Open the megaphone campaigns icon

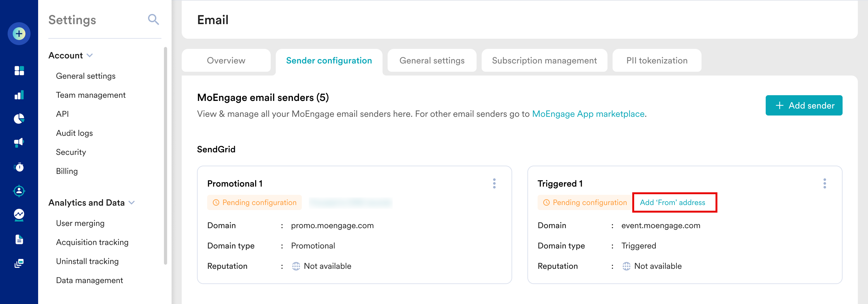pyautogui.click(x=19, y=142)
